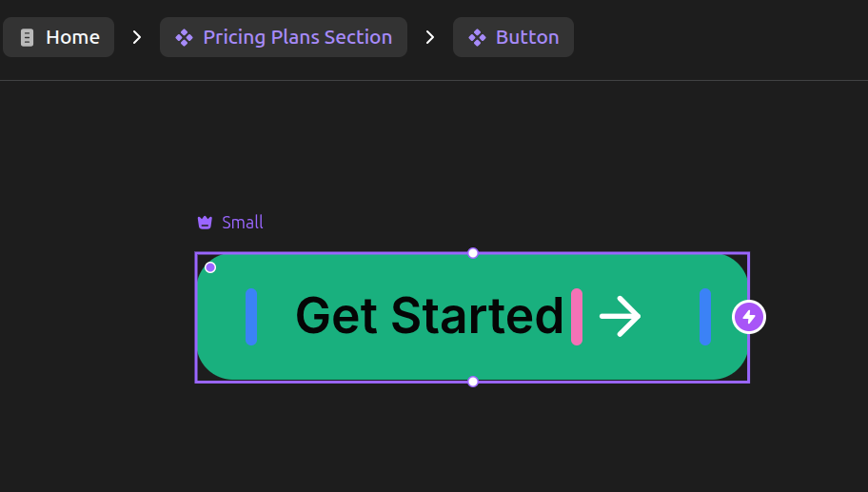Click the top-edge resize handle

[x=473, y=253]
